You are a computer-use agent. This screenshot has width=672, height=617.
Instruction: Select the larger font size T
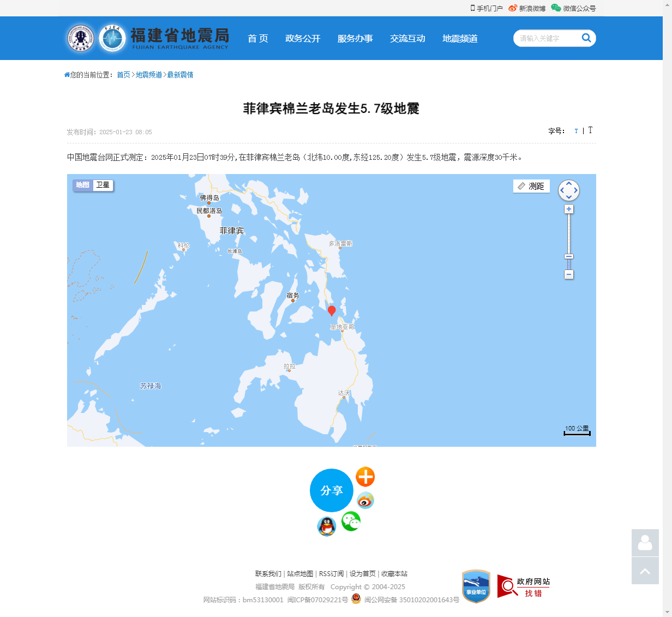point(590,130)
